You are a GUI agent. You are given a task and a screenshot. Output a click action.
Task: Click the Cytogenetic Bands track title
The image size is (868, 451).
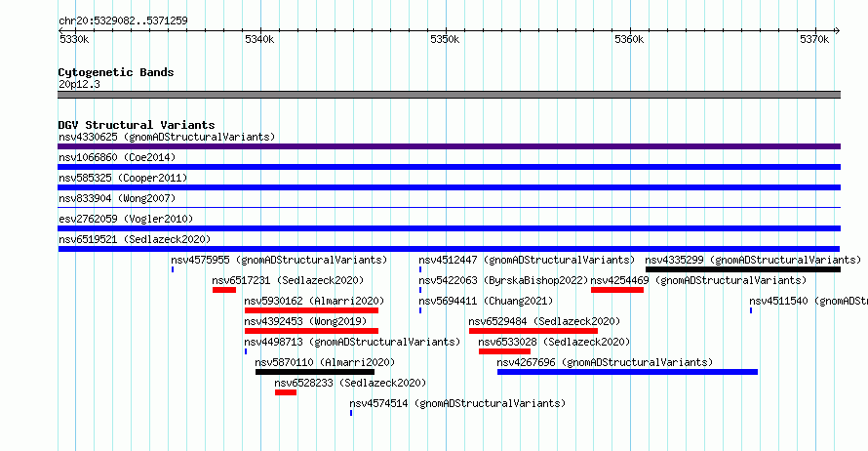tap(116, 72)
